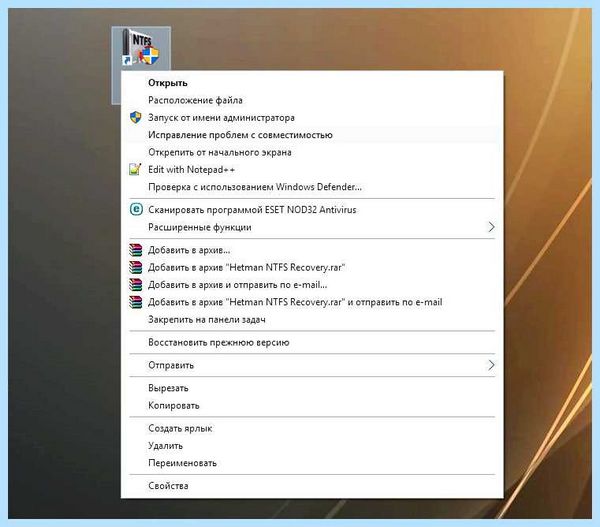600x527 pixels.
Task: Click the WinRAR icon beside Добавить в архив и отправить по e-mail...
Action: (x=135, y=285)
